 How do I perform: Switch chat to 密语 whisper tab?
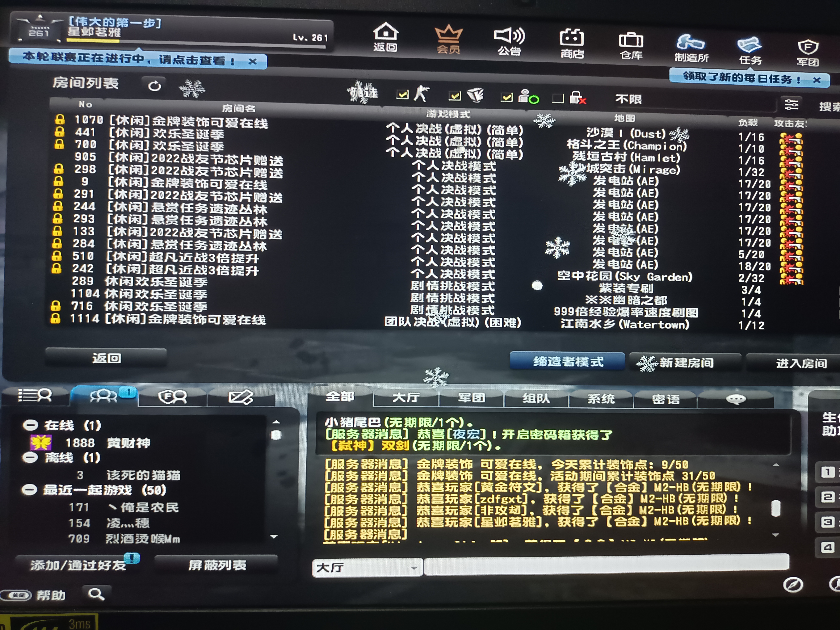pos(665,399)
